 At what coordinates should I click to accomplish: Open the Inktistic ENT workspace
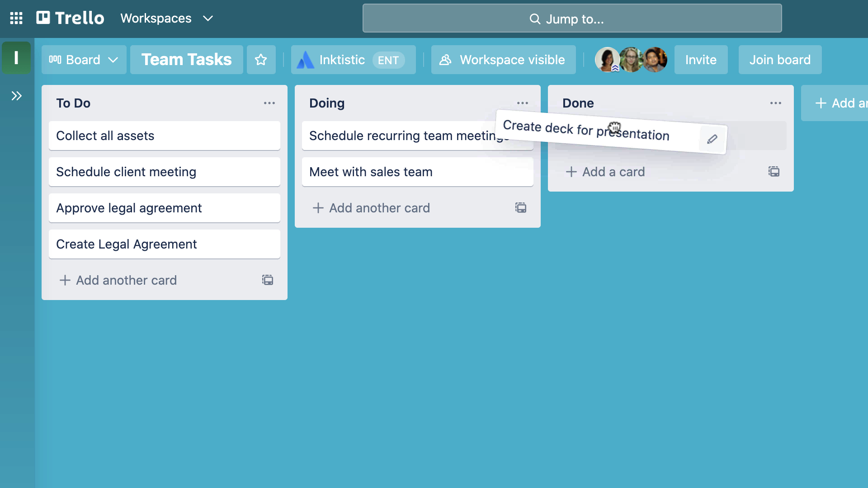click(352, 60)
